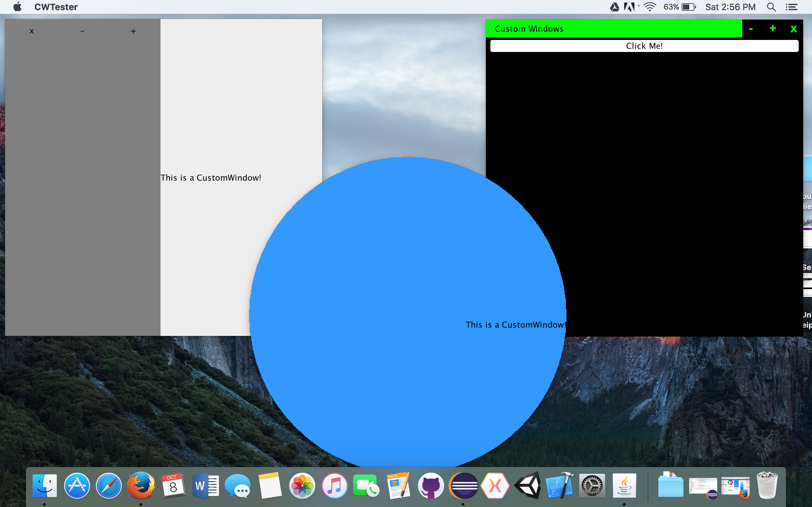Open GitHub Desktop in the dock
Screen dimensions: 812x507
tap(431, 485)
